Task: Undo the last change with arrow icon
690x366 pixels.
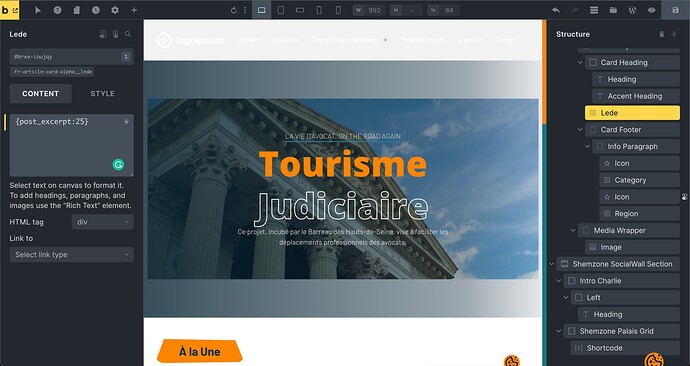Action: coord(556,10)
